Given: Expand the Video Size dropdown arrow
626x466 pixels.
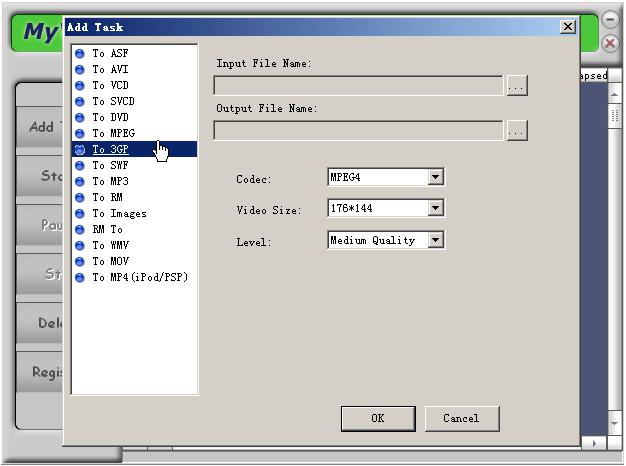Looking at the screenshot, I should click(436, 208).
